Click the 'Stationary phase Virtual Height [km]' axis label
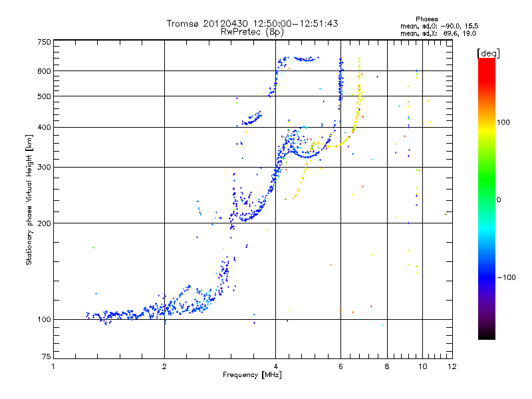The width and height of the screenshot is (532, 399). coord(29,200)
